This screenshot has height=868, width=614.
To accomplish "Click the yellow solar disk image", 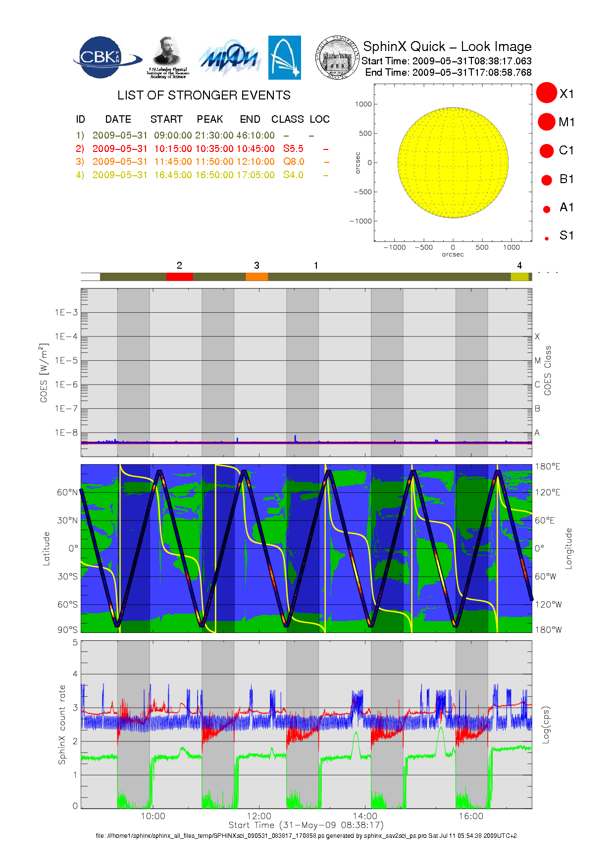I will point(453,163).
